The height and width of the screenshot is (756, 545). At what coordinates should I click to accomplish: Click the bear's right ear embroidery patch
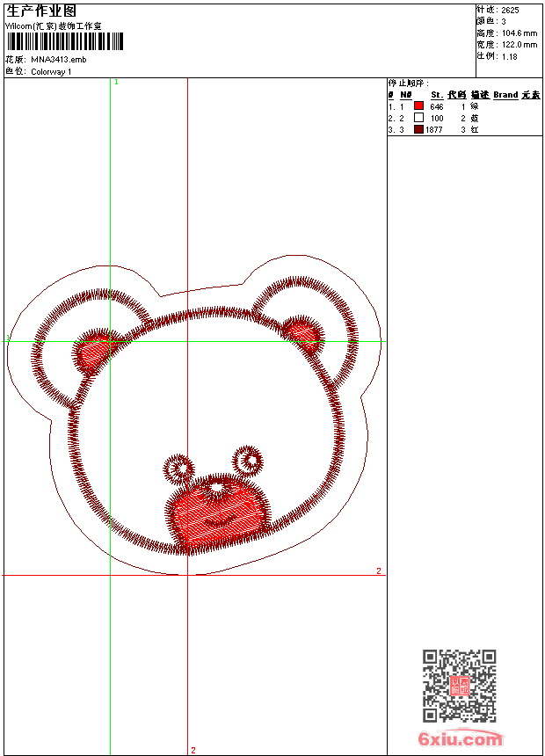pyautogui.click(x=303, y=333)
